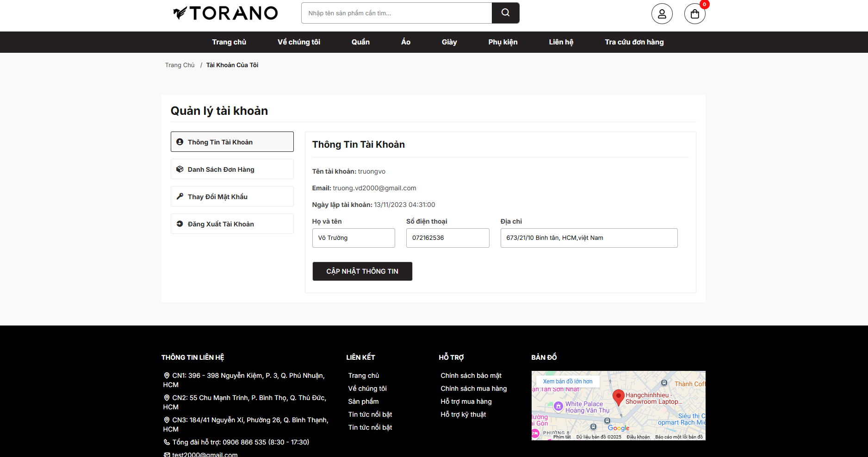Open the user account profile icon
The height and width of the screenshot is (457, 868).
click(x=662, y=14)
